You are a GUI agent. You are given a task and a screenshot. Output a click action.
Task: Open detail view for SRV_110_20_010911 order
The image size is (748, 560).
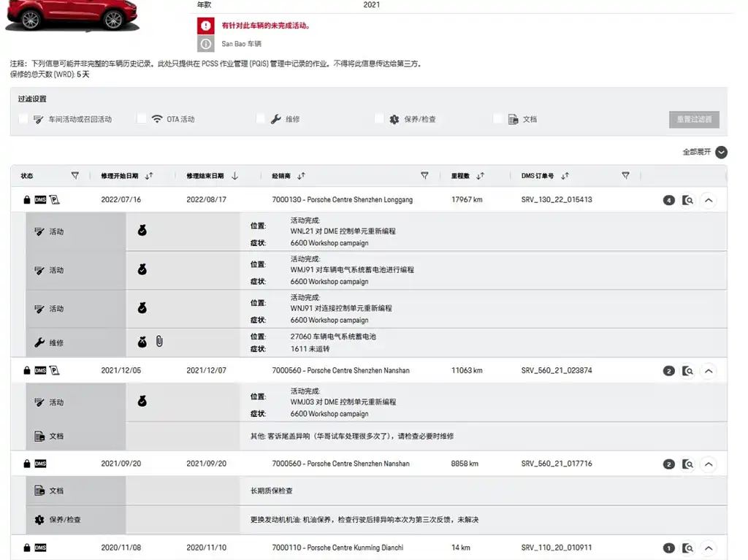(x=687, y=548)
